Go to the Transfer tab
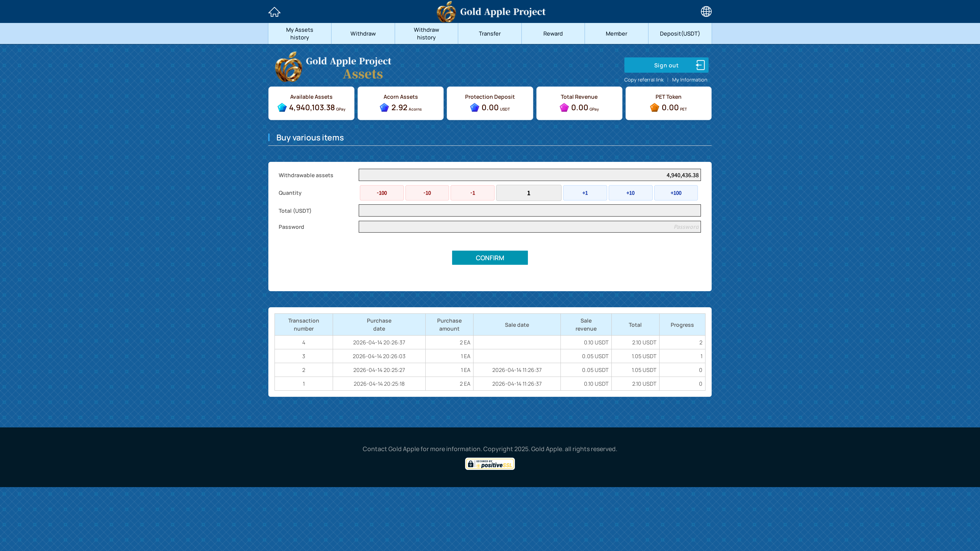Viewport: 980px width, 551px height. point(490,33)
